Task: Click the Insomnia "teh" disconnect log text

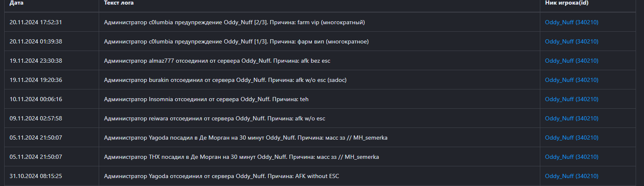Action: click(206, 99)
